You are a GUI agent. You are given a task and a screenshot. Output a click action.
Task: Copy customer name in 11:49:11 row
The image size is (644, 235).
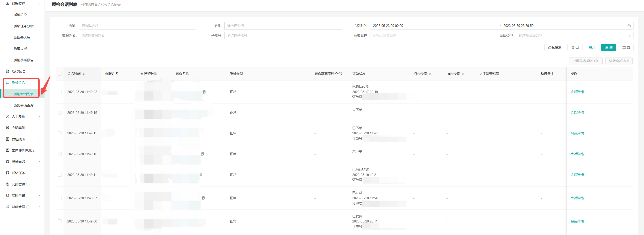pos(201,175)
